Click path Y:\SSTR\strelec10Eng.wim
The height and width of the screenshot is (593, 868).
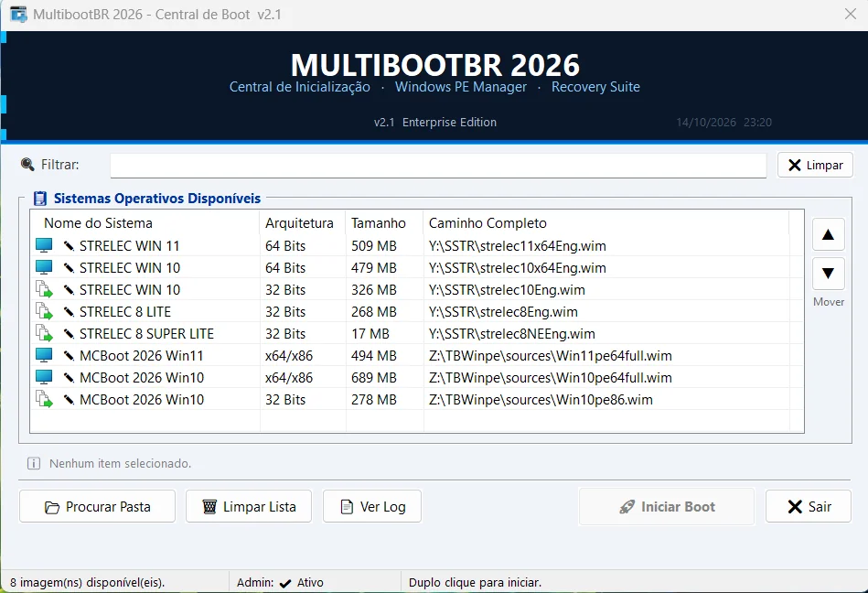point(507,289)
